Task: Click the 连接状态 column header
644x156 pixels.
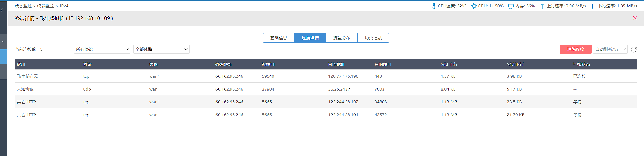Action: coord(581,64)
